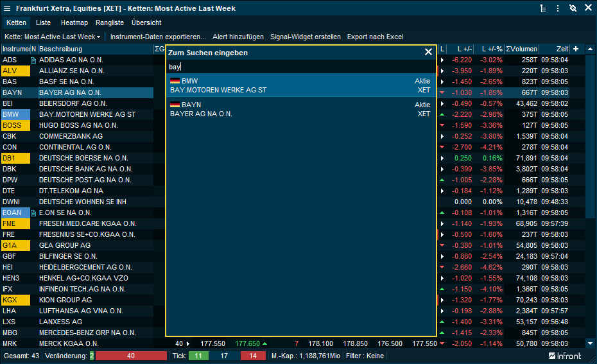The width and height of the screenshot is (597, 364).
Task: Switch to the Heatmap tab
Action: (74, 22)
